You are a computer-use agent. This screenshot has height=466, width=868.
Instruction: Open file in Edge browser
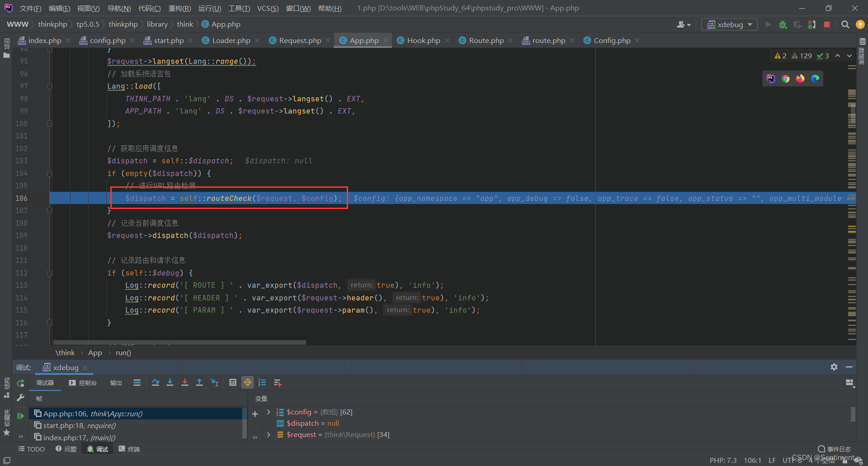[x=815, y=79]
